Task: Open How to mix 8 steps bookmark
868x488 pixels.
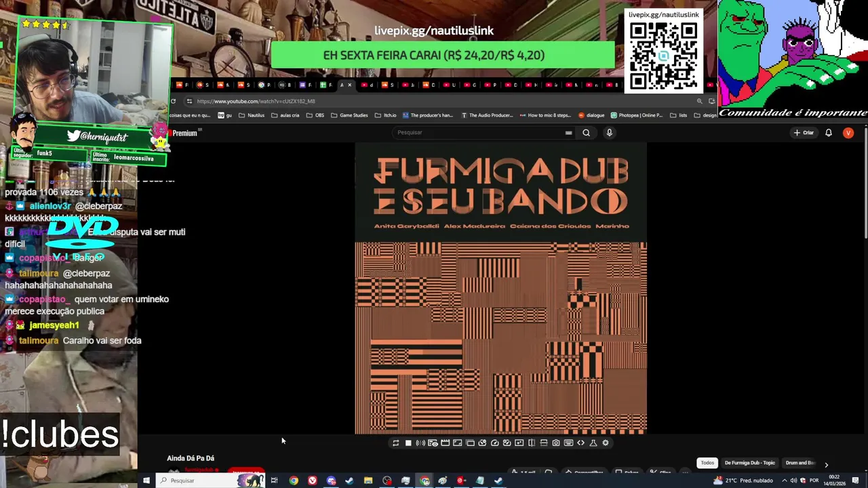Action: pyautogui.click(x=546, y=115)
